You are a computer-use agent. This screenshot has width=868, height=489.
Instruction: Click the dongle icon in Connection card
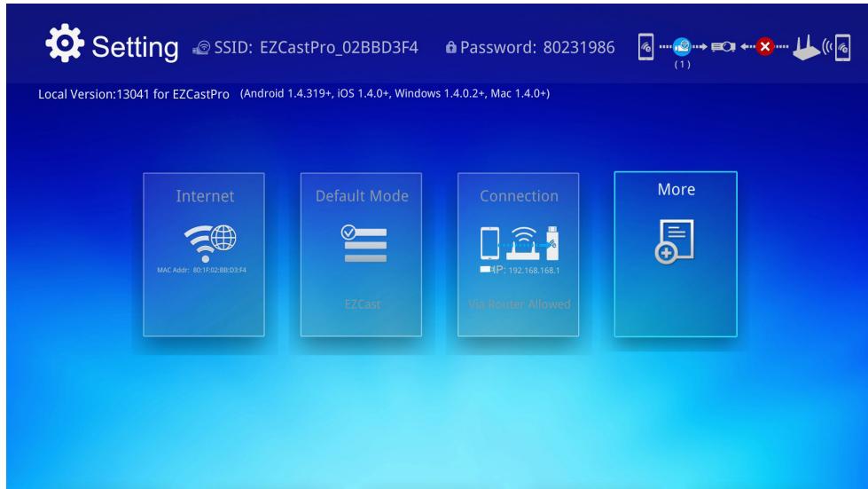tap(552, 242)
